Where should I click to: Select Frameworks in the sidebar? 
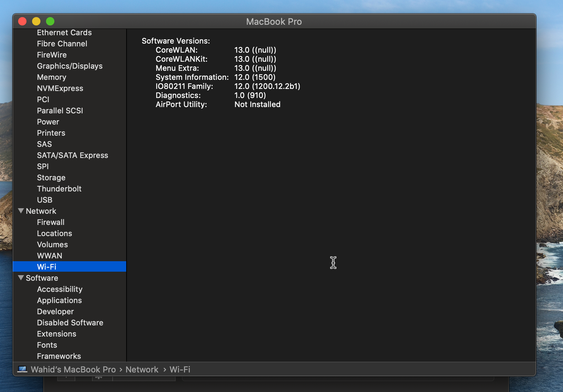click(x=59, y=356)
